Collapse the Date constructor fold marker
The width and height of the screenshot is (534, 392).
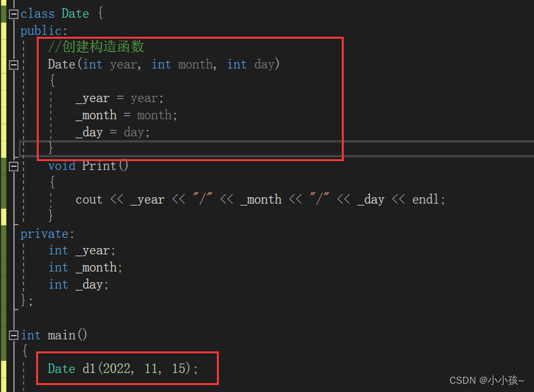tap(13, 65)
